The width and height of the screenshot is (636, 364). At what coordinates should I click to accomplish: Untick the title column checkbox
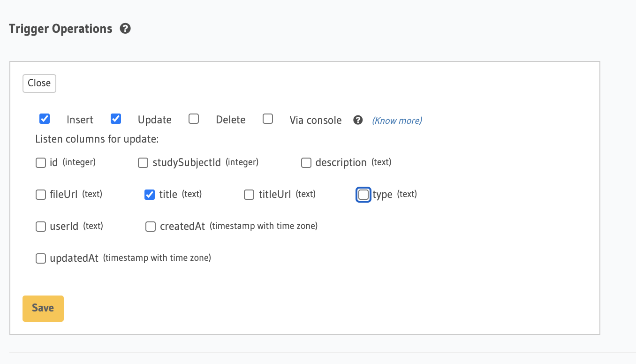point(150,195)
